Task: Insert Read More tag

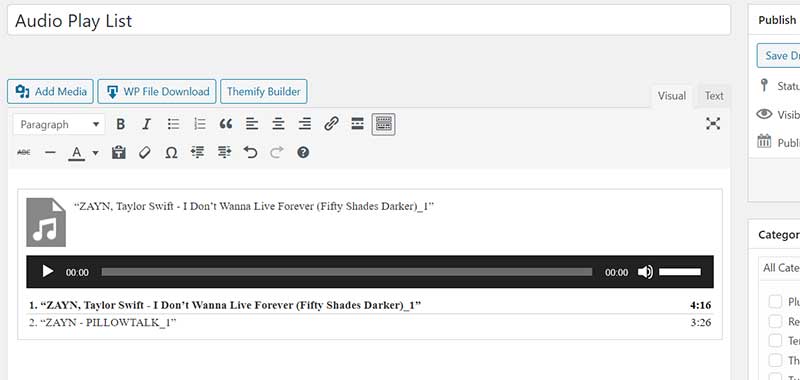Action: [358, 124]
